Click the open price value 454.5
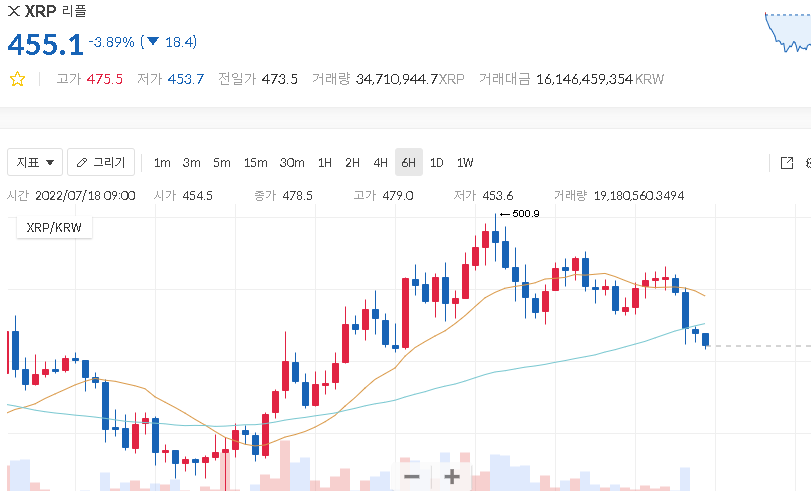This screenshot has height=491, width=811. coord(198,196)
